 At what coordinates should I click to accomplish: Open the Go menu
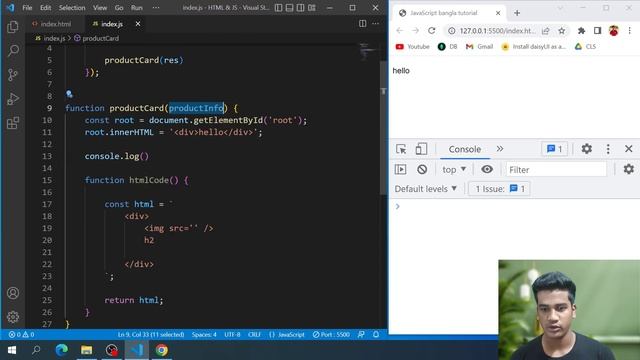(x=119, y=8)
